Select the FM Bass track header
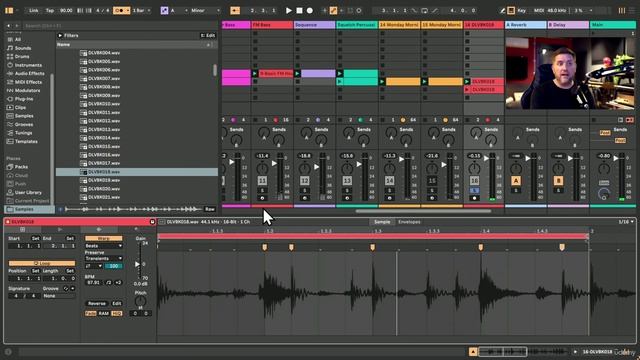 (x=272, y=25)
